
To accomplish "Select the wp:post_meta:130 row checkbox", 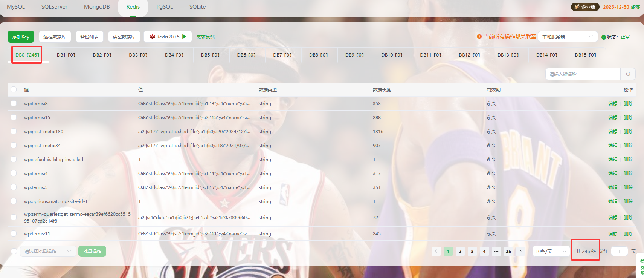I will point(14,131).
